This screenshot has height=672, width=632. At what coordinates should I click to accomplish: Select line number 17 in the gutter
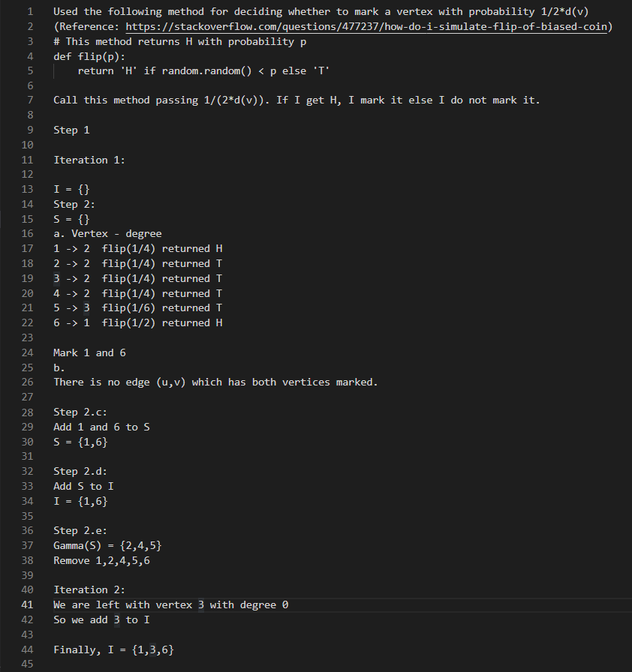pyautogui.click(x=27, y=248)
